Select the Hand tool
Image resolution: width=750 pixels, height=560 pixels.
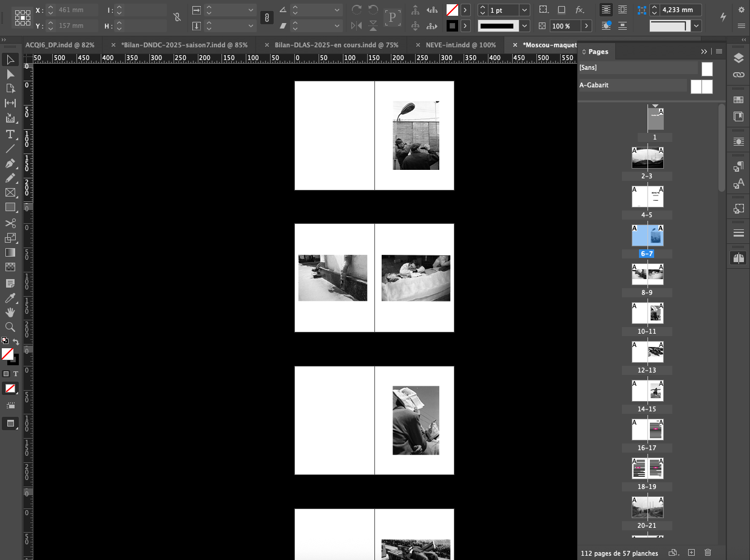(10, 312)
